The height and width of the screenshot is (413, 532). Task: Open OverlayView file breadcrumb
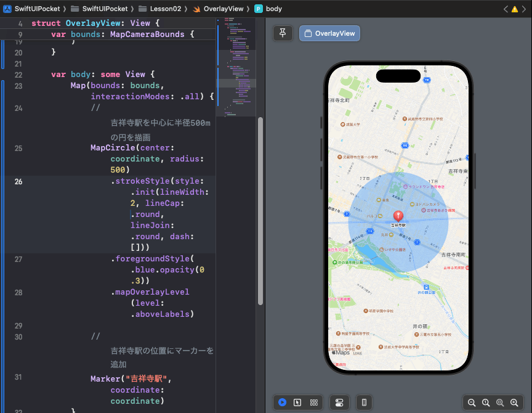(x=218, y=9)
